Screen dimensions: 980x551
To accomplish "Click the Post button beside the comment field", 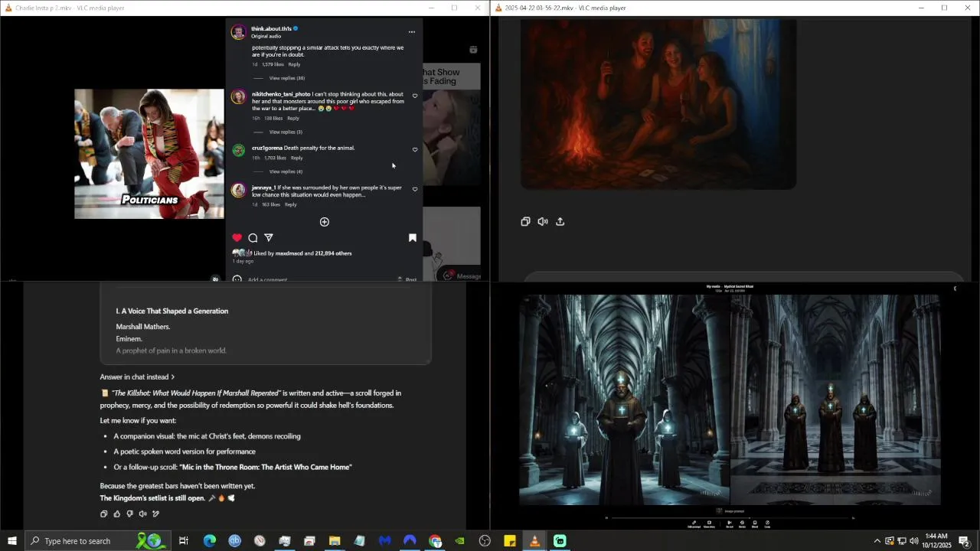I will click(x=411, y=279).
